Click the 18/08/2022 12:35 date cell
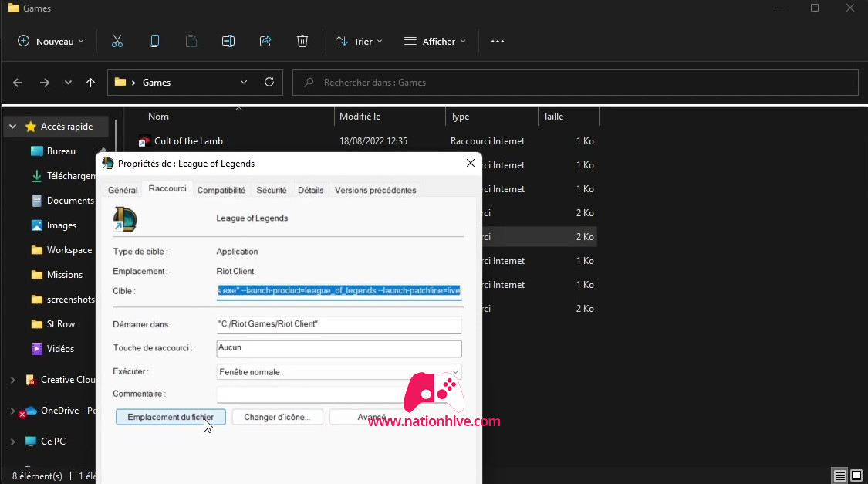Image resolution: width=868 pixels, height=484 pixels. [373, 141]
